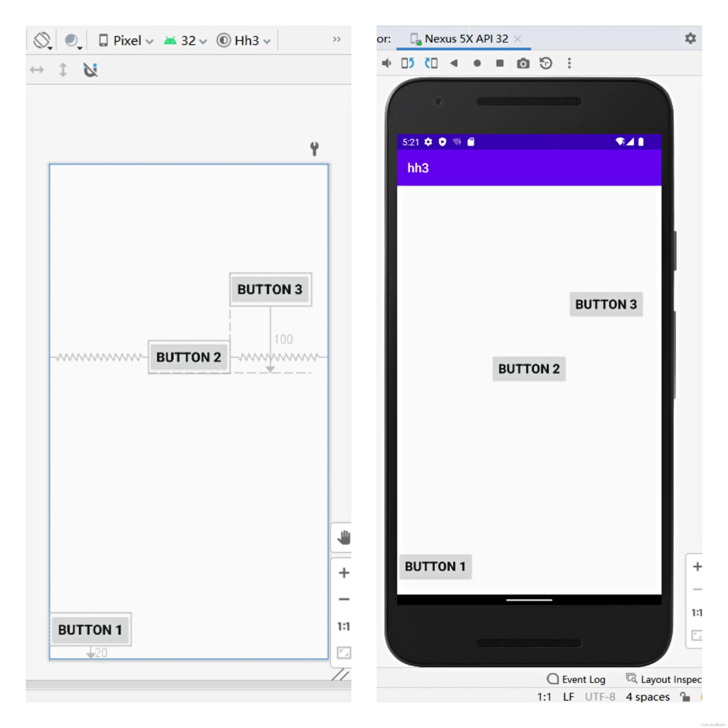Take an emulator screenshot with camera icon
728x728 pixels.
pyautogui.click(x=523, y=63)
